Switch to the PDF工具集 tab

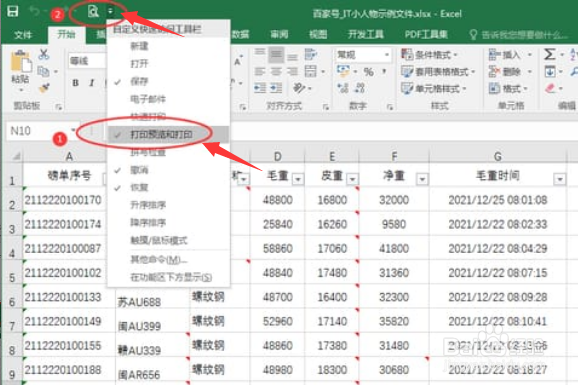[x=426, y=35]
